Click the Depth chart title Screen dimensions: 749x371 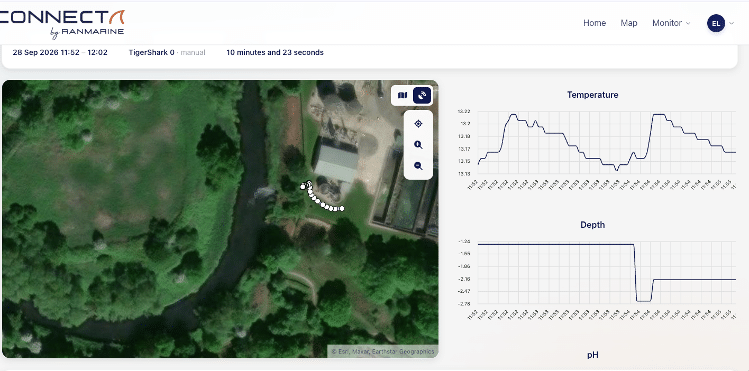coord(592,225)
